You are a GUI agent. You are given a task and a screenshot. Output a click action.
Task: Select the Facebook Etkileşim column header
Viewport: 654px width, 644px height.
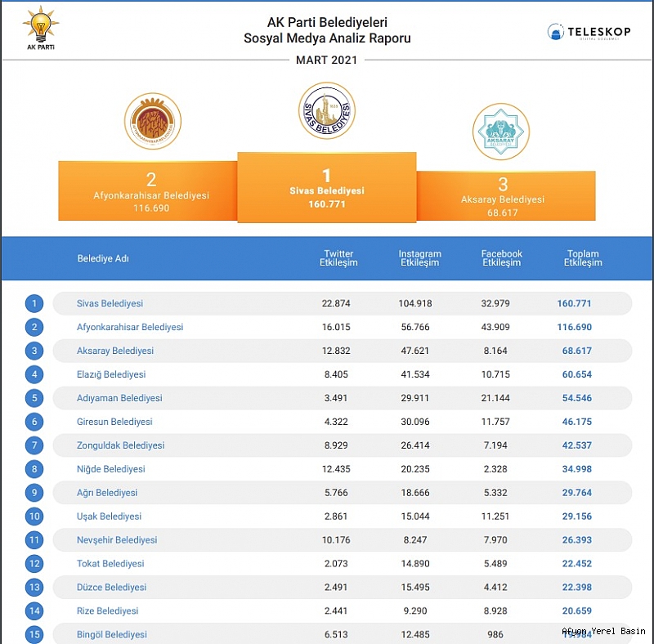[501, 258]
